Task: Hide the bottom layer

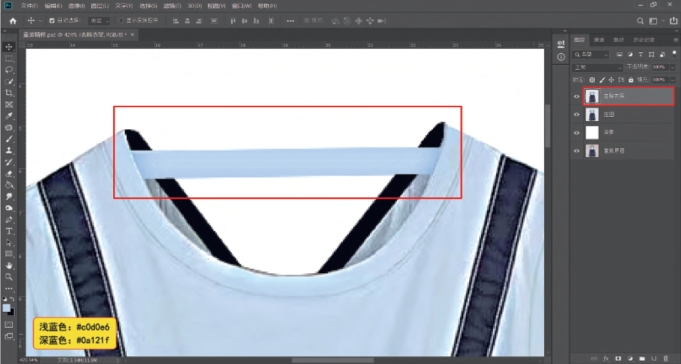Action: [x=577, y=151]
